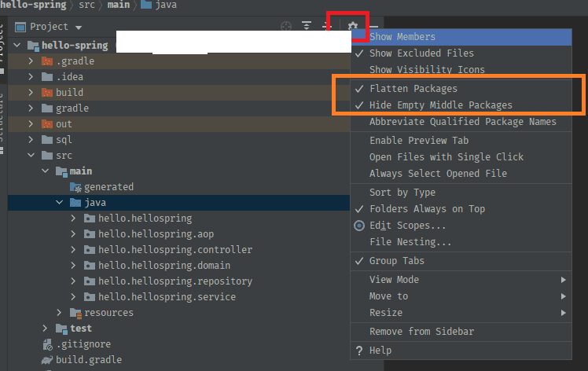
Task: Expand the .gradle folder
Action: click(x=31, y=61)
